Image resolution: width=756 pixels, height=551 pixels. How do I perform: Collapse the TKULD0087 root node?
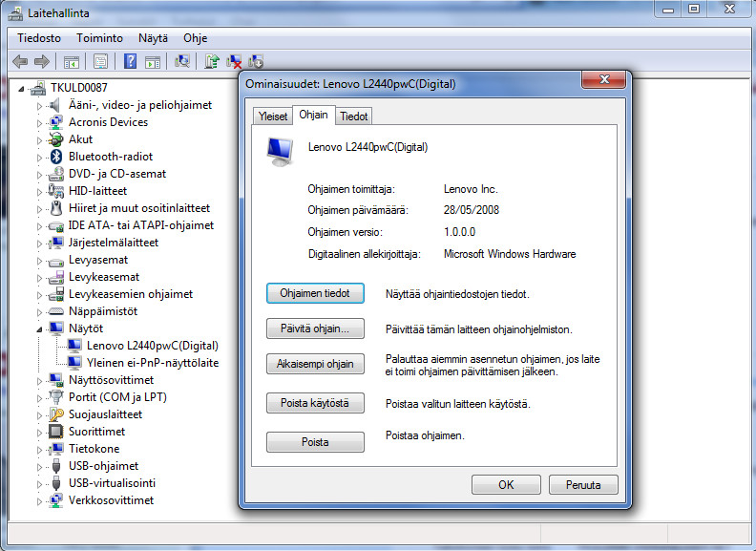coord(21,88)
